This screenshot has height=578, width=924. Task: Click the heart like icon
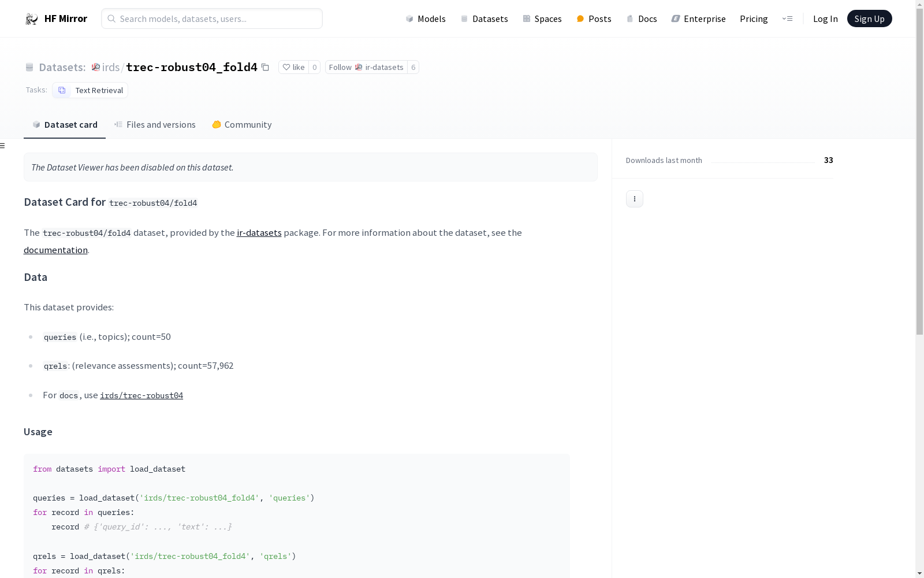click(x=286, y=67)
